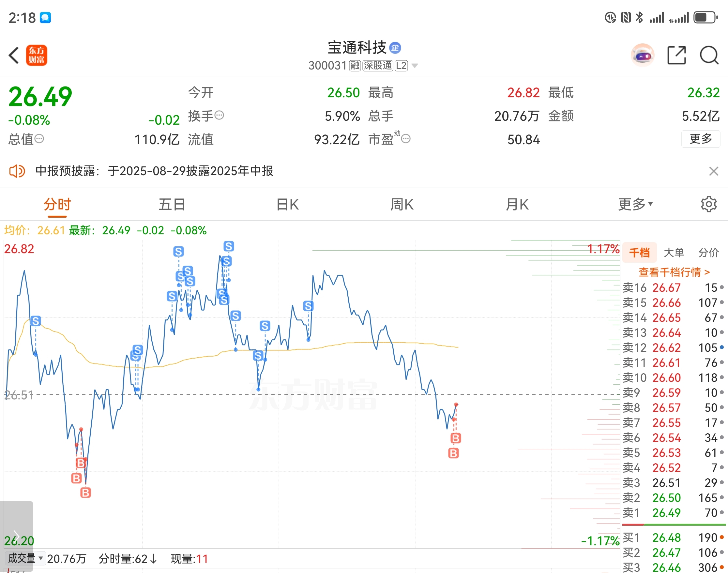Open the robot AI assistant icon
Image resolution: width=728 pixels, height=573 pixels.
[642, 55]
